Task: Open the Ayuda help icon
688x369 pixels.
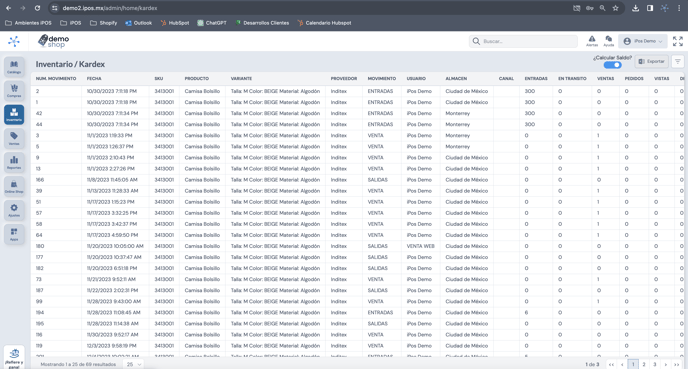Action: 609,41
